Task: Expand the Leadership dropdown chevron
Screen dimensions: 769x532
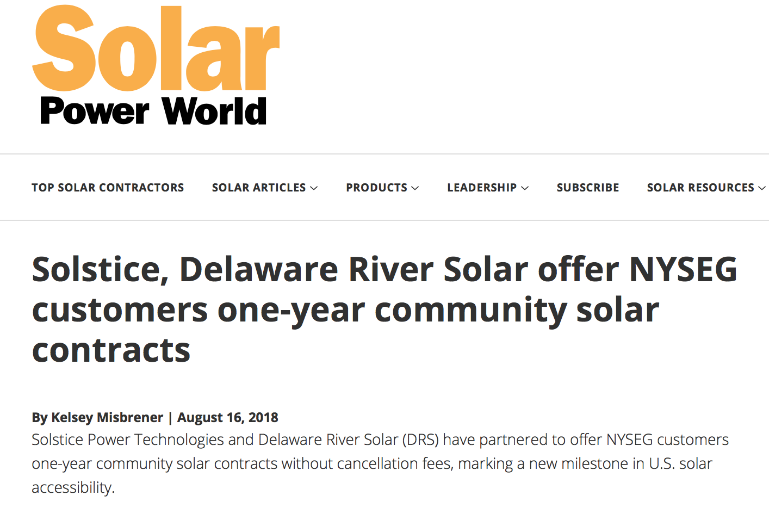Action: (x=525, y=188)
